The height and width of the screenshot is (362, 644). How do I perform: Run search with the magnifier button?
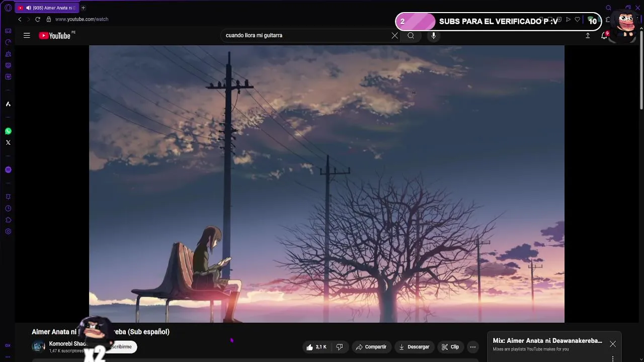click(411, 36)
